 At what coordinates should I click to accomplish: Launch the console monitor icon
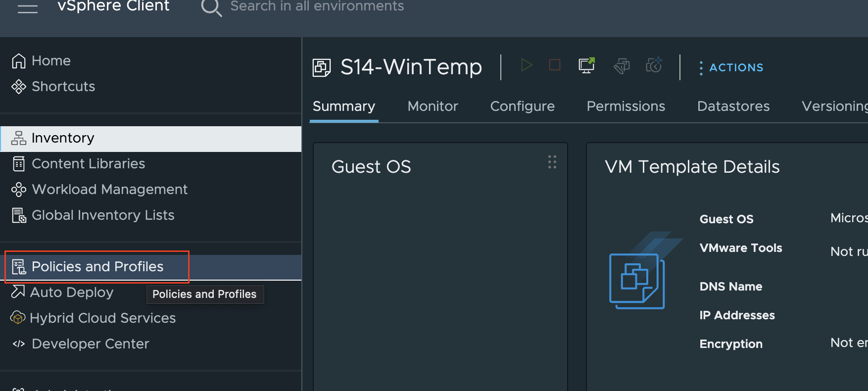[586, 65]
